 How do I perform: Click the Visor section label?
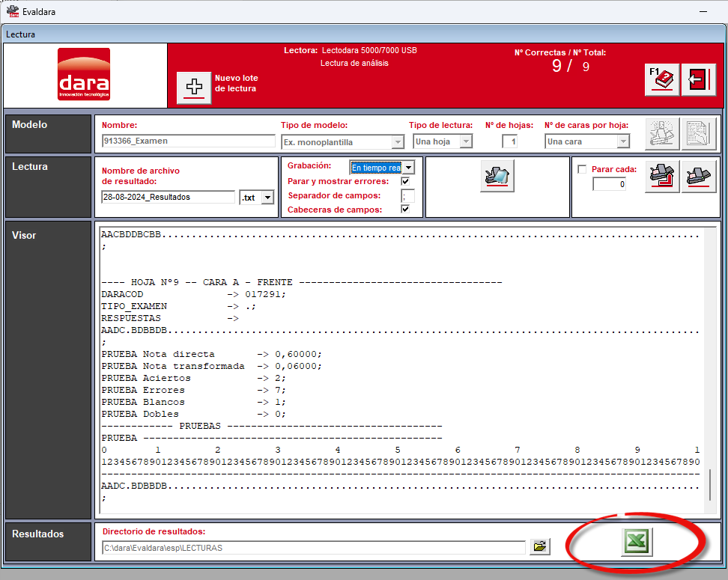[24, 235]
